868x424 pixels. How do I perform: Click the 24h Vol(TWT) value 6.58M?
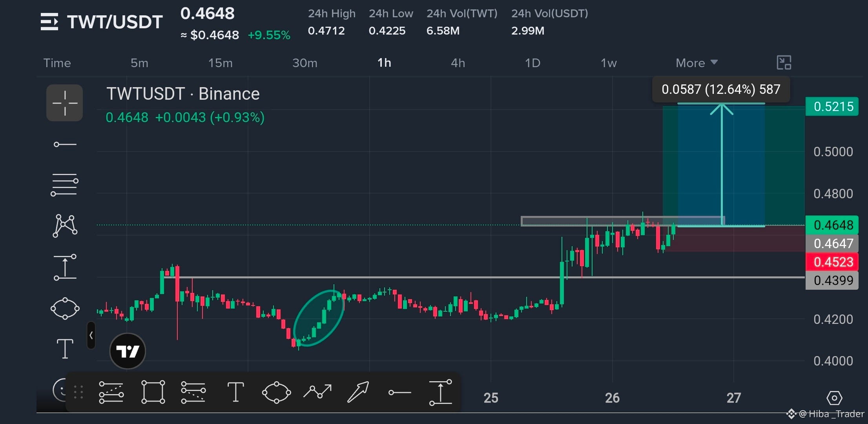click(x=443, y=31)
